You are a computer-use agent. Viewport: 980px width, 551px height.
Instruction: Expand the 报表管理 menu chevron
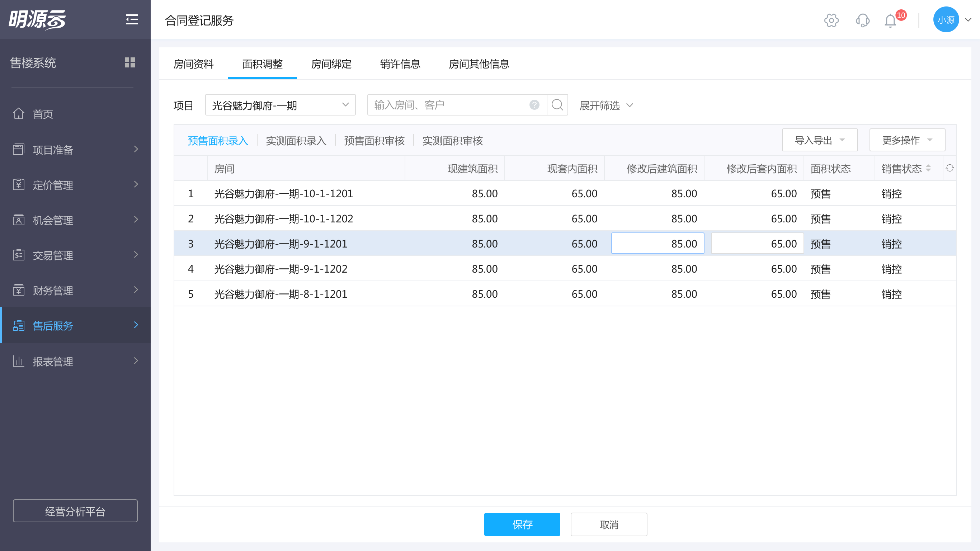coord(136,361)
